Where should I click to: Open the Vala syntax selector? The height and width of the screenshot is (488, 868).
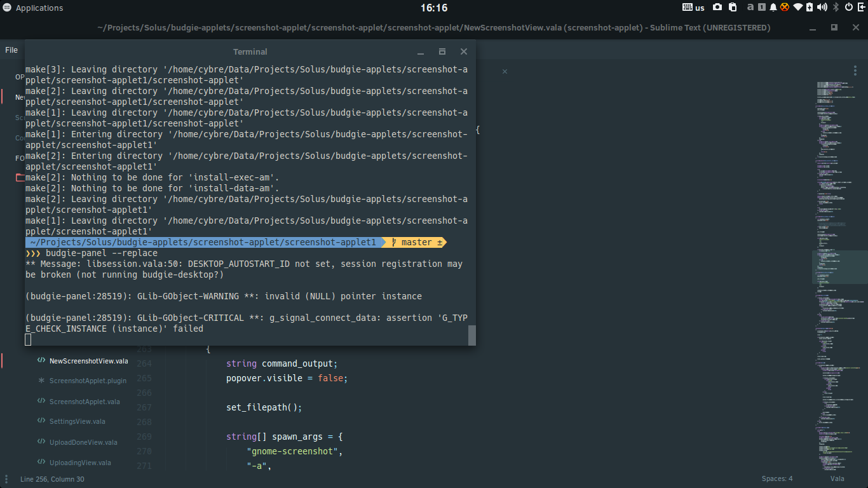(837, 478)
